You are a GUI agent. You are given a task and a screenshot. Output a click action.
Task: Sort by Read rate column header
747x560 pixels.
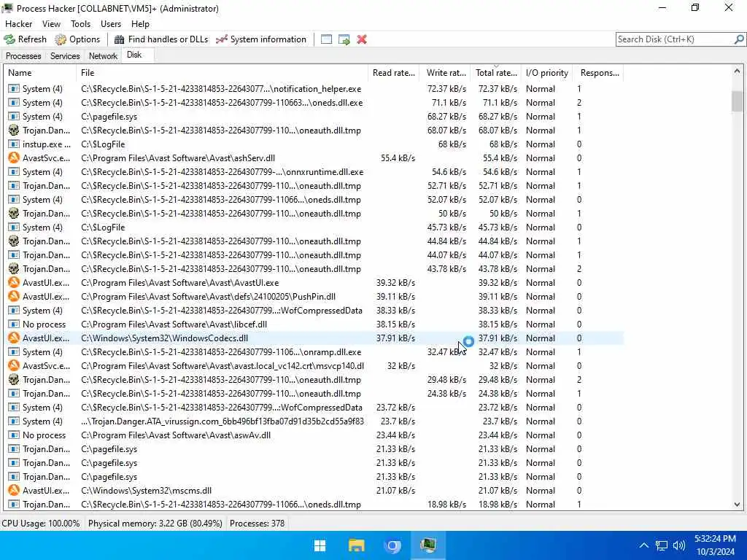(x=393, y=73)
